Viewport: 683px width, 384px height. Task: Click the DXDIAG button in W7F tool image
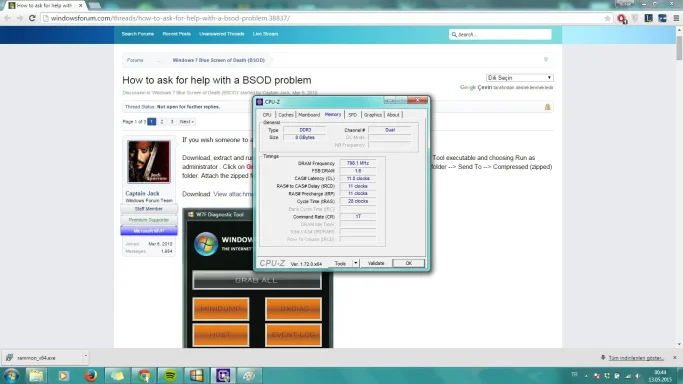[x=294, y=309]
